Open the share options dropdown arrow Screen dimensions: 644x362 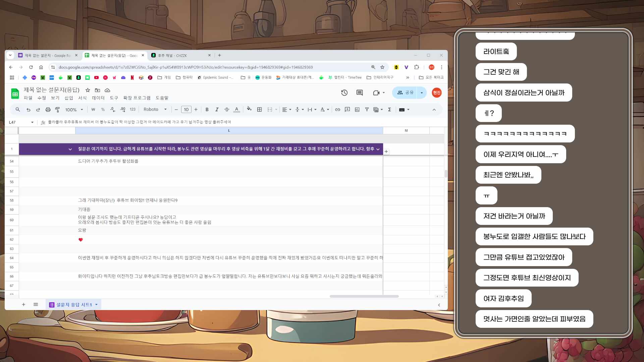pyautogui.click(x=422, y=93)
